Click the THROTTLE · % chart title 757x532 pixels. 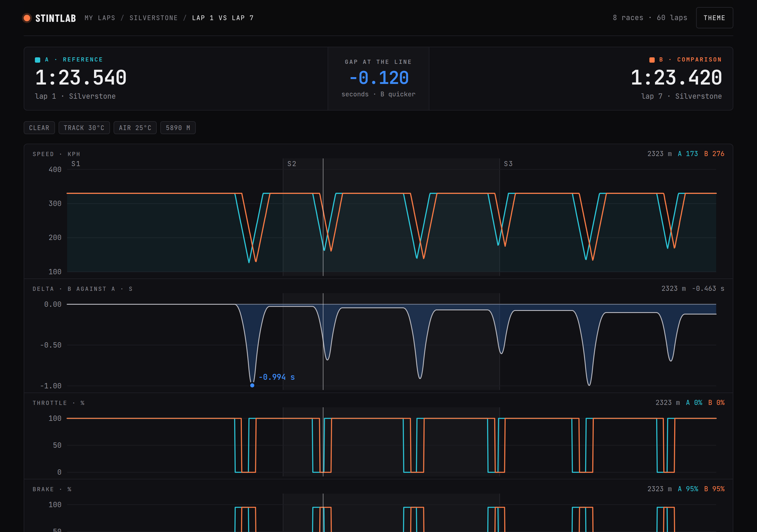pos(59,403)
